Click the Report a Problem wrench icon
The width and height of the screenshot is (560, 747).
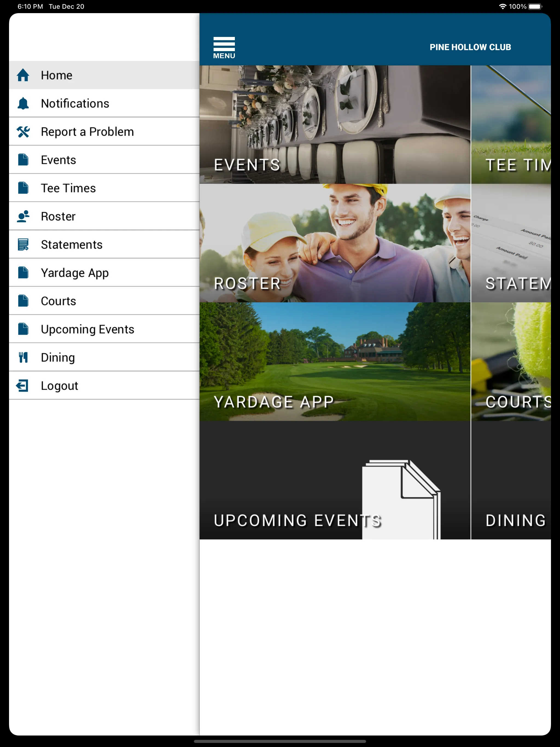coord(23,131)
